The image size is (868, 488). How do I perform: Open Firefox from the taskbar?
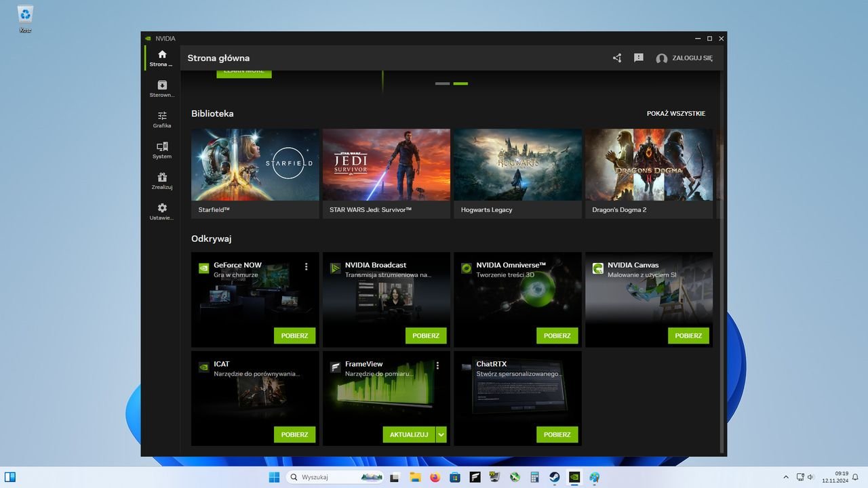(435, 477)
